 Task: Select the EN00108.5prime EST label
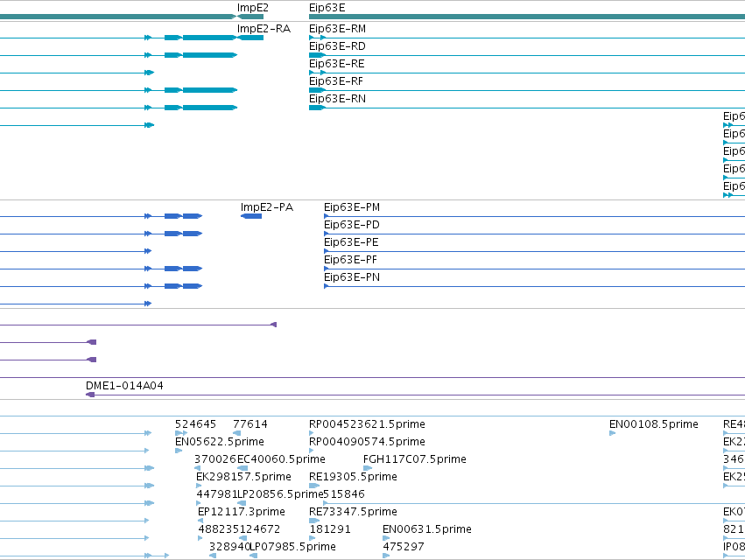click(654, 424)
